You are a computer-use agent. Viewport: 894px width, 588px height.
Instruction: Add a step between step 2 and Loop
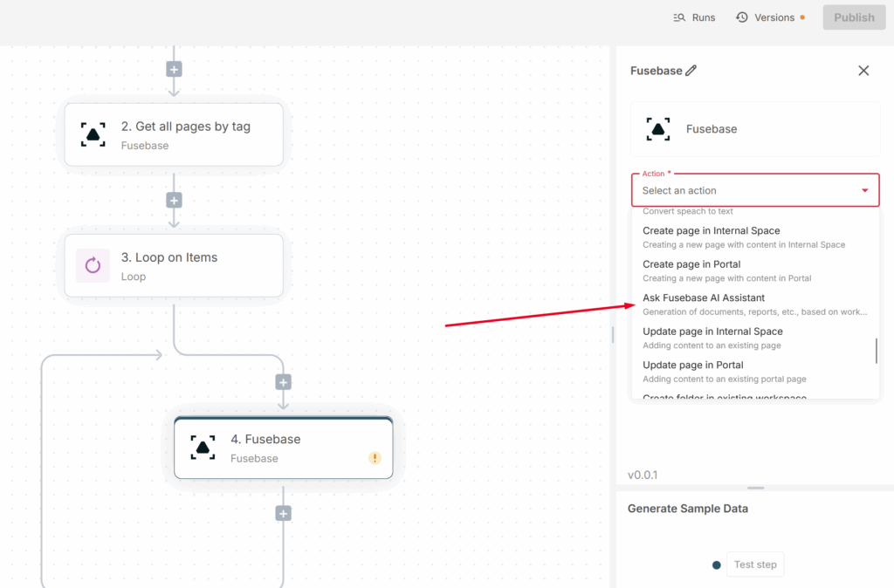click(174, 200)
